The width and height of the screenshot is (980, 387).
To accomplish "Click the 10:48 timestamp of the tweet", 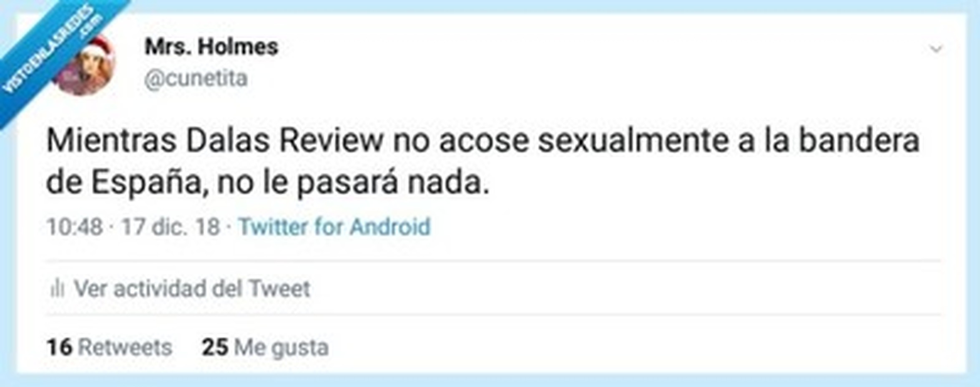I will click(75, 227).
